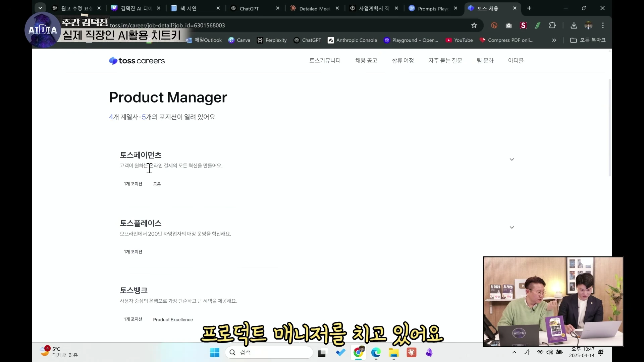Viewport: 644px width, 362px height.
Task: Show the hidden bookmarks overflow chevron
Action: tap(554, 40)
